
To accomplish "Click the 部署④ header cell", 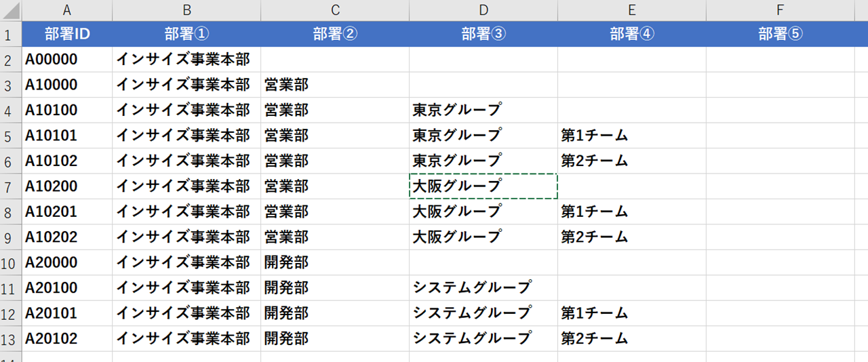I will (x=632, y=34).
